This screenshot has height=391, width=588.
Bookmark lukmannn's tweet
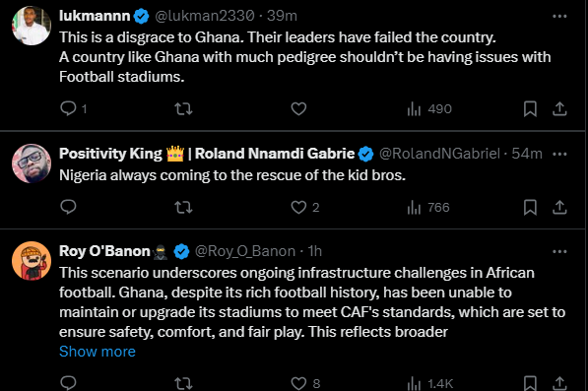(530, 109)
